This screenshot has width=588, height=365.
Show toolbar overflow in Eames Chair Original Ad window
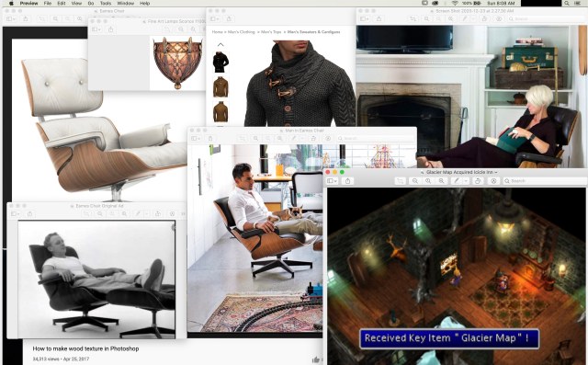click(x=183, y=214)
